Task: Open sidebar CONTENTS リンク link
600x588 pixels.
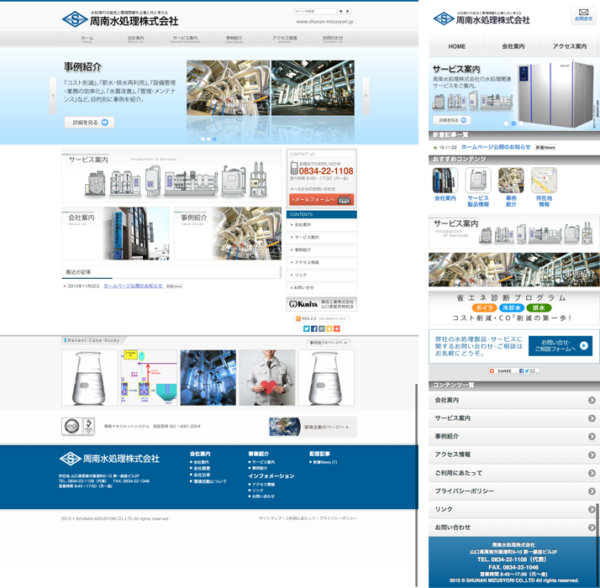Action: click(x=321, y=275)
